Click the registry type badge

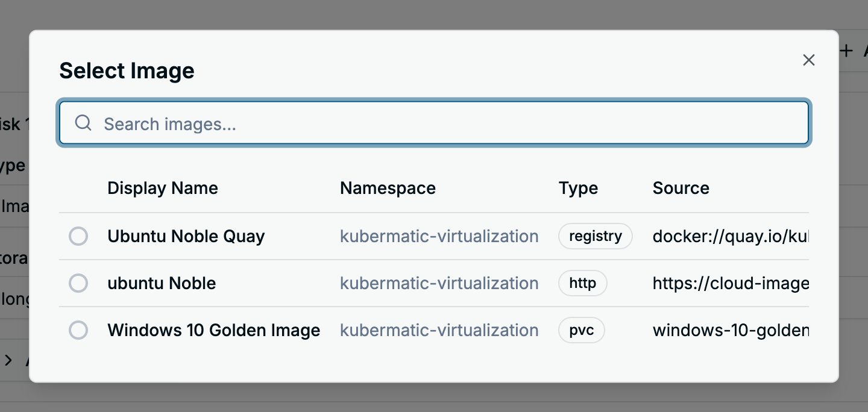point(596,236)
